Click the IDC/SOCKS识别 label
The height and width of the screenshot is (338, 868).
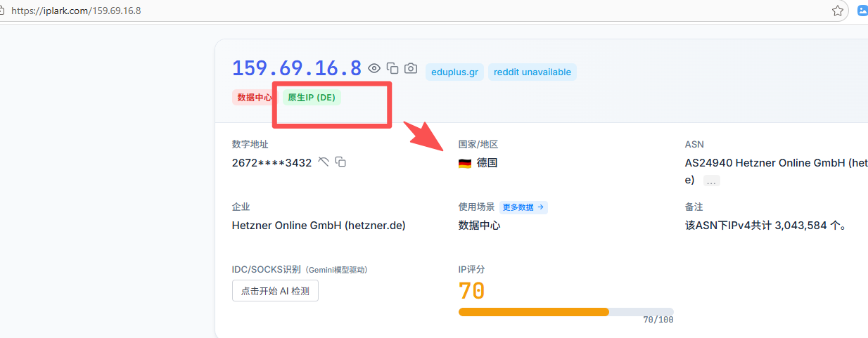[x=267, y=269]
